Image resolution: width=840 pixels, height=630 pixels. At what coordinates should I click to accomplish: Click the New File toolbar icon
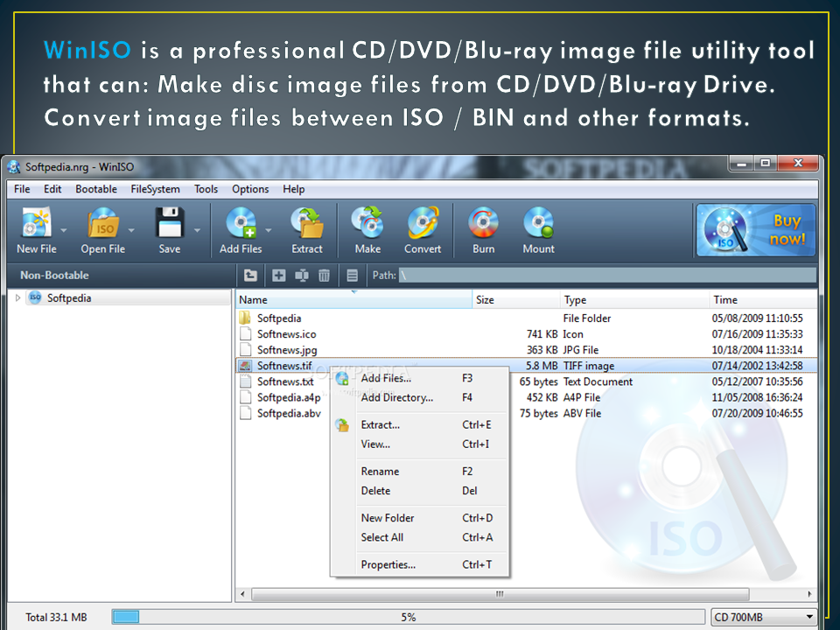(x=36, y=222)
